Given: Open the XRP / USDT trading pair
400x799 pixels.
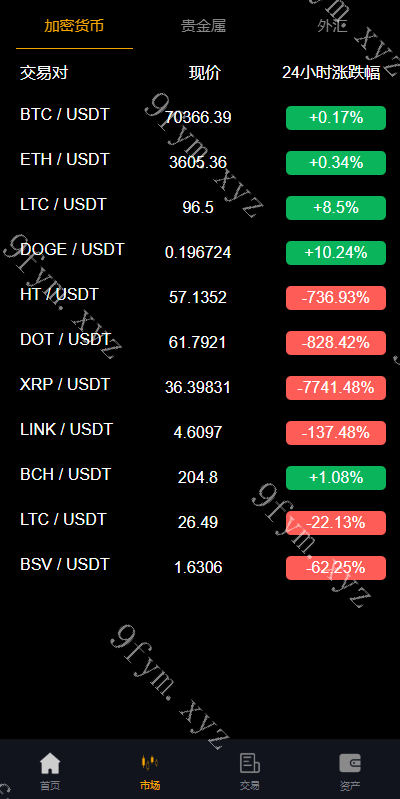Looking at the screenshot, I should [x=200, y=388].
